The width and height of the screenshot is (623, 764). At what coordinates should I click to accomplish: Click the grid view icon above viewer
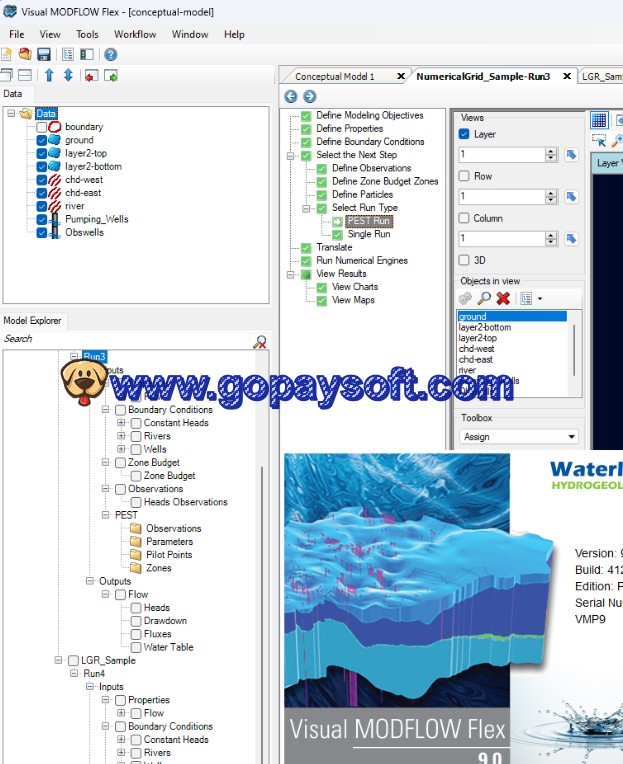pos(599,119)
